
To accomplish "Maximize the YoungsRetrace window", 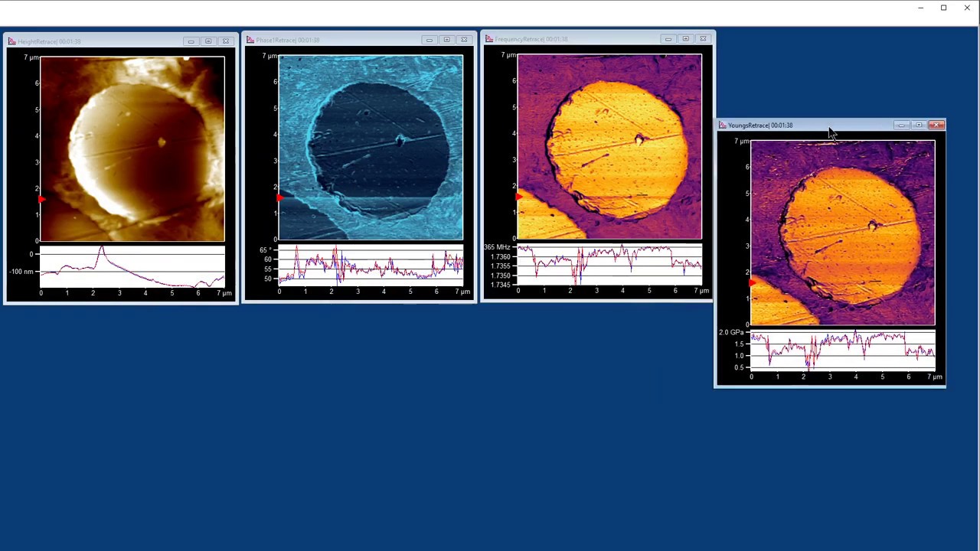I will pyautogui.click(x=919, y=126).
